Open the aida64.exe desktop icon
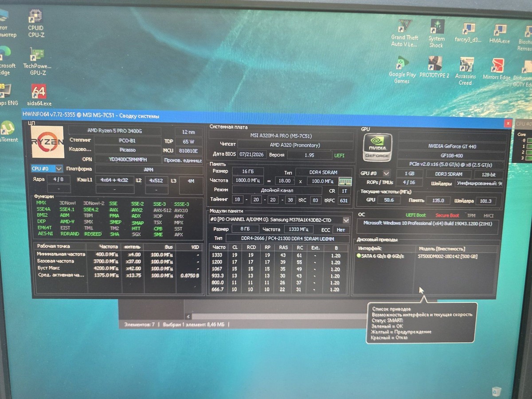532x399 pixels. click(x=39, y=95)
